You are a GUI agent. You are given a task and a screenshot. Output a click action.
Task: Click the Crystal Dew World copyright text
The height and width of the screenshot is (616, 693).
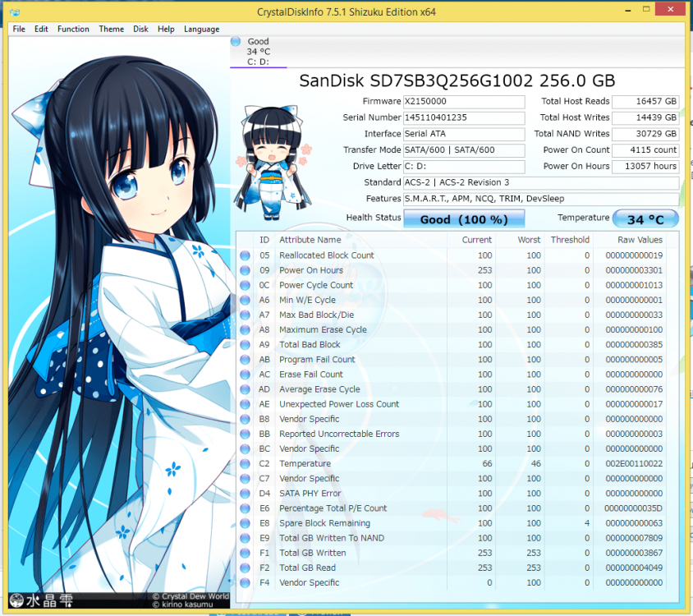pos(191,596)
